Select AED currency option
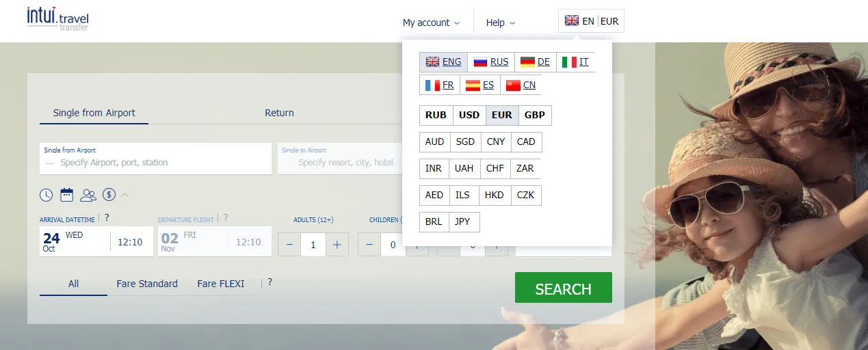868x350 pixels. (434, 195)
